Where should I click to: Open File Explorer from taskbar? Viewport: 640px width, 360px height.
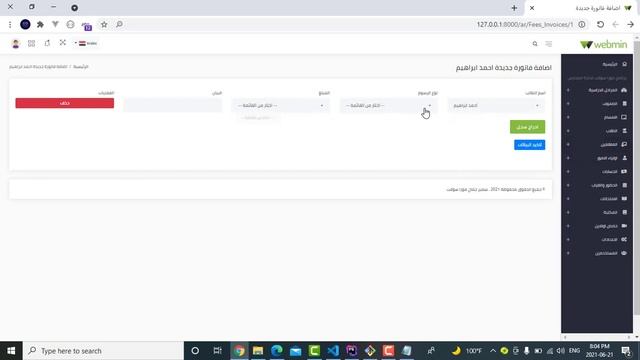[258, 351]
